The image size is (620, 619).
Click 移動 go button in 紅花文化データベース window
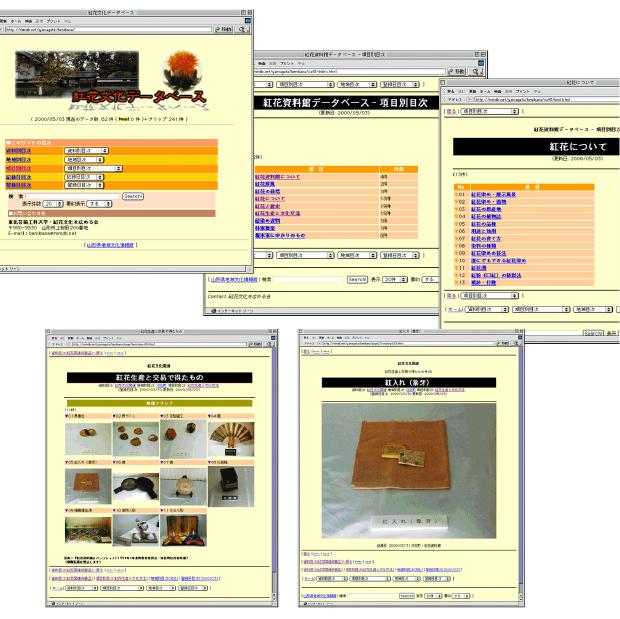223,29
